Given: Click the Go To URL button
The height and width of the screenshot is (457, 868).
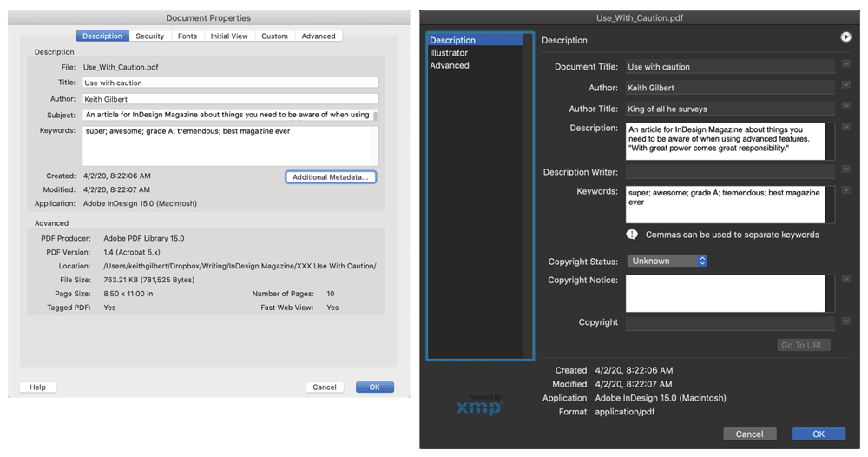Looking at the screenshot, I should pos(804,345).
